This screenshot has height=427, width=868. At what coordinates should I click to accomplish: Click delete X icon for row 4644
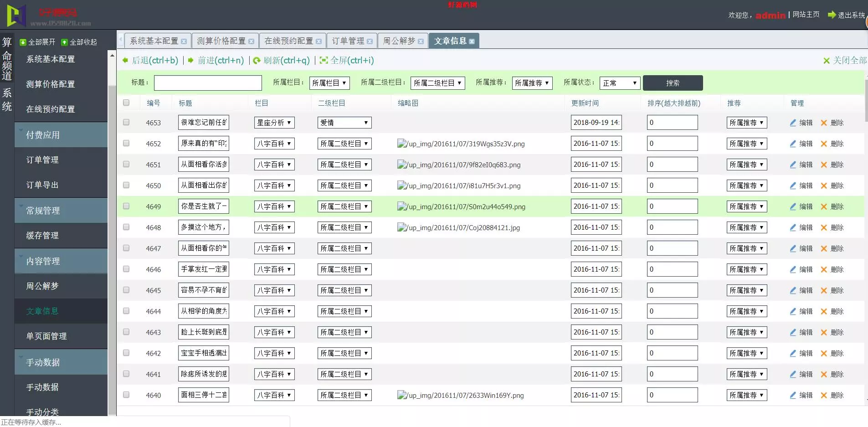[x=824, y=311]
